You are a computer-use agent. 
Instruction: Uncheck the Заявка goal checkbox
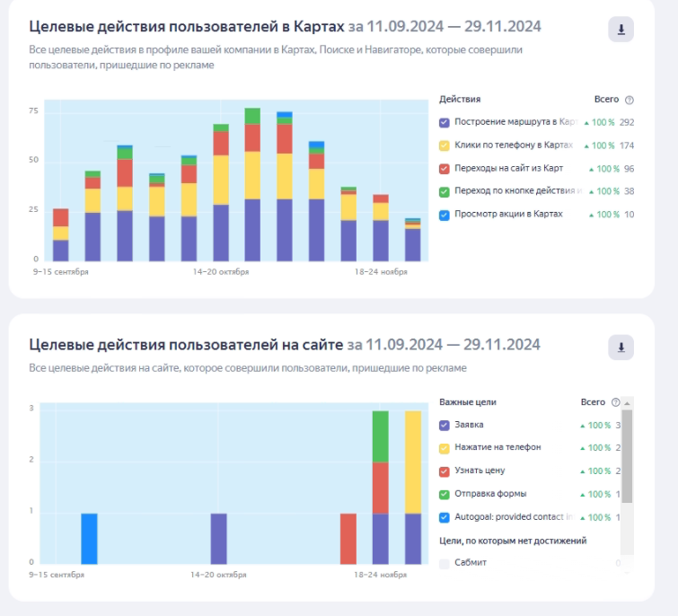445,425
